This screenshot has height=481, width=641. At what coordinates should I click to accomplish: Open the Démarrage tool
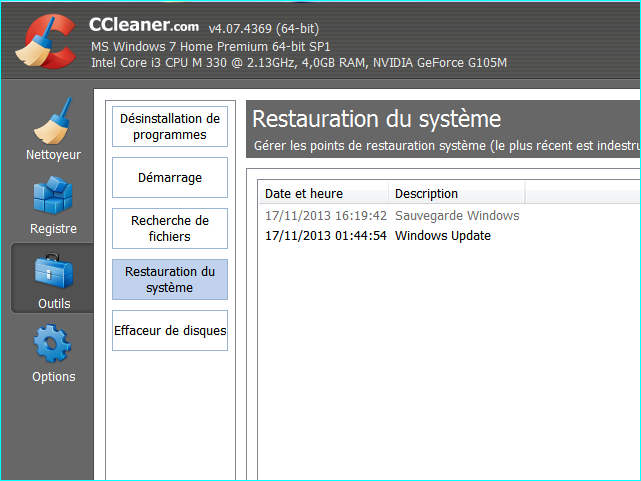[x=170, y=177]
